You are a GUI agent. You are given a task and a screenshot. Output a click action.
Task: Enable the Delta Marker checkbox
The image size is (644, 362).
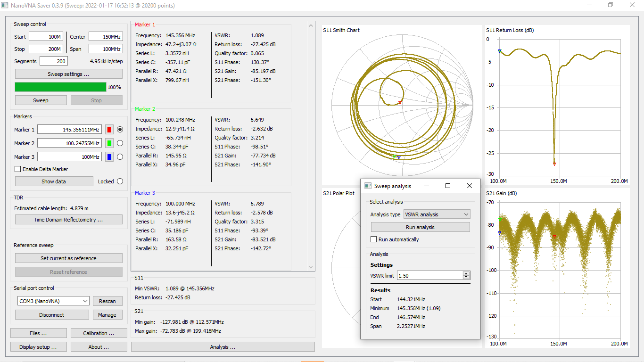pos(18,169)
